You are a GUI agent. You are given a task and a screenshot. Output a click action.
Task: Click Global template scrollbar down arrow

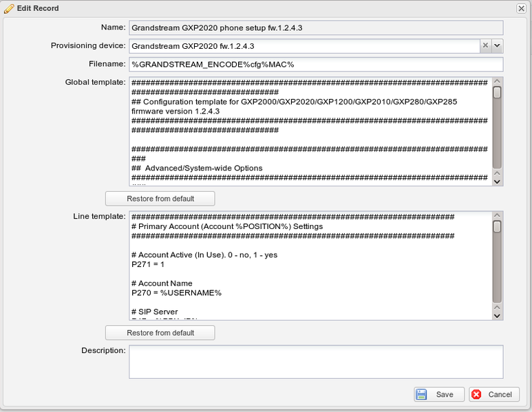click(497, 182)
